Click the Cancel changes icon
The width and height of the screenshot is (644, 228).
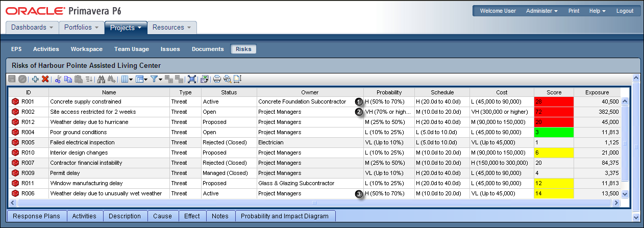(22, 79)
